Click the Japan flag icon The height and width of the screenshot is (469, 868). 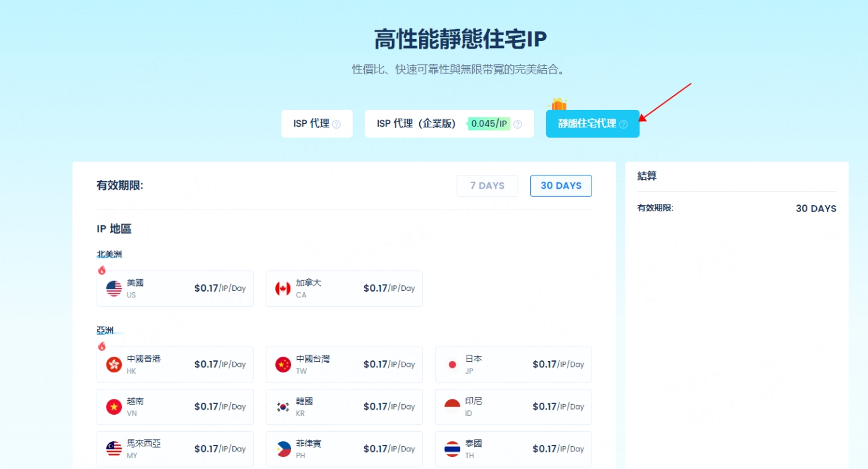point(452,365)
